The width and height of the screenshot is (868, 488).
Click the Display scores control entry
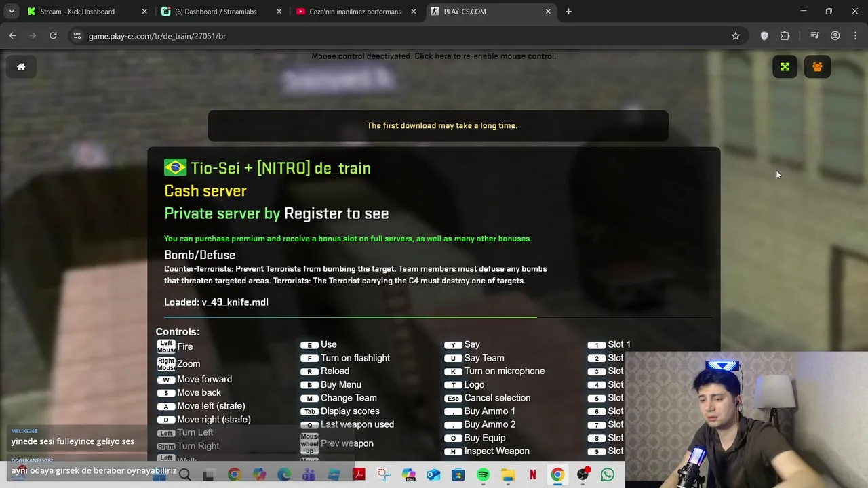340,411
